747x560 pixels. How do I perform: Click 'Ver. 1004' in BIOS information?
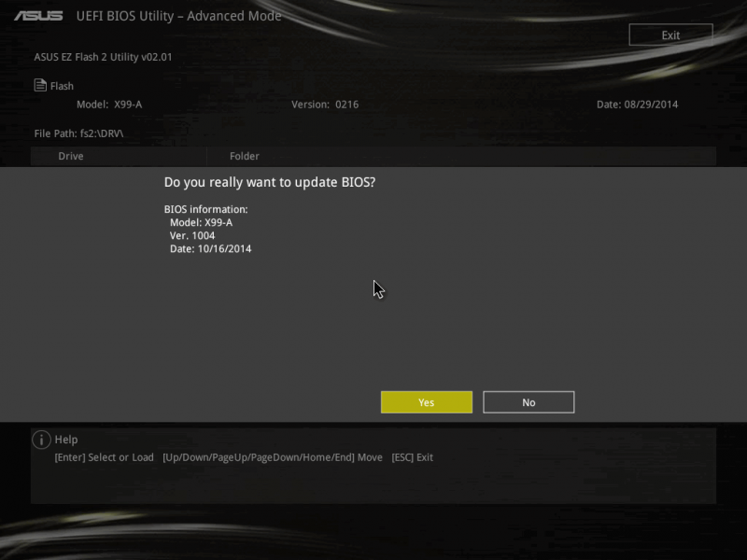click(192, 236)
